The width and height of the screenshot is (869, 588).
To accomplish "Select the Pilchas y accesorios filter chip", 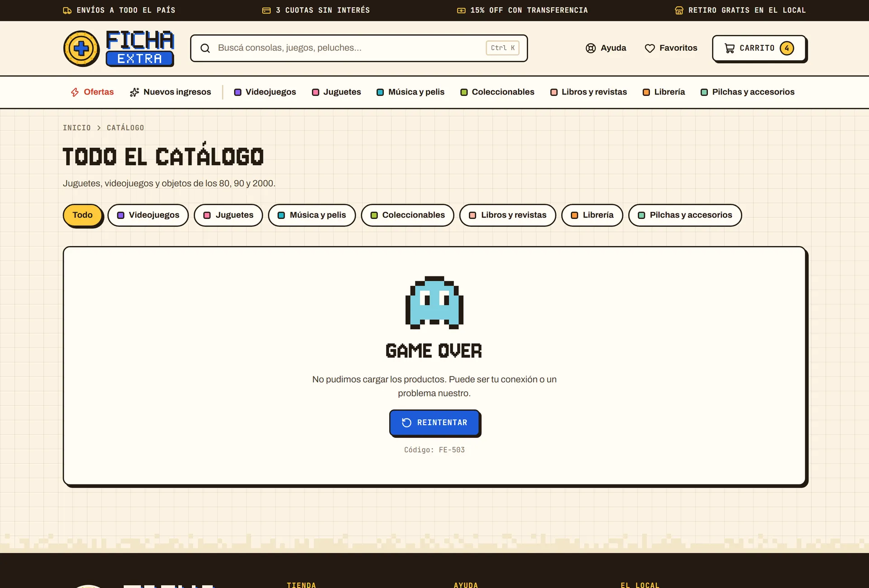I will pos(685,215).
